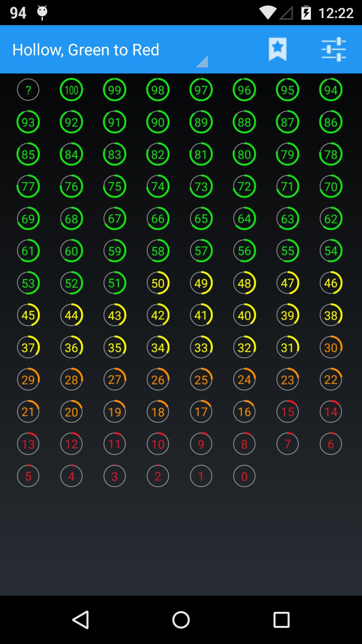This screenshot has width=362, height=644.
Task: Select the red 15 percent circle icon
Action: (288, 412)
